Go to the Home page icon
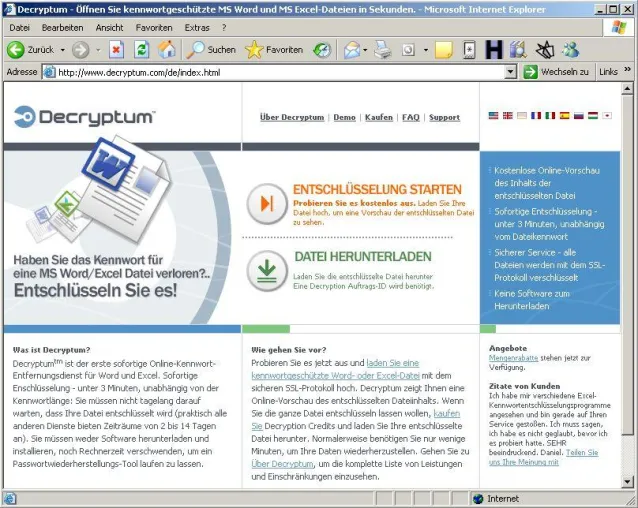Image resolution: width=638 pixels, height=508 pixels. point(167,50)
